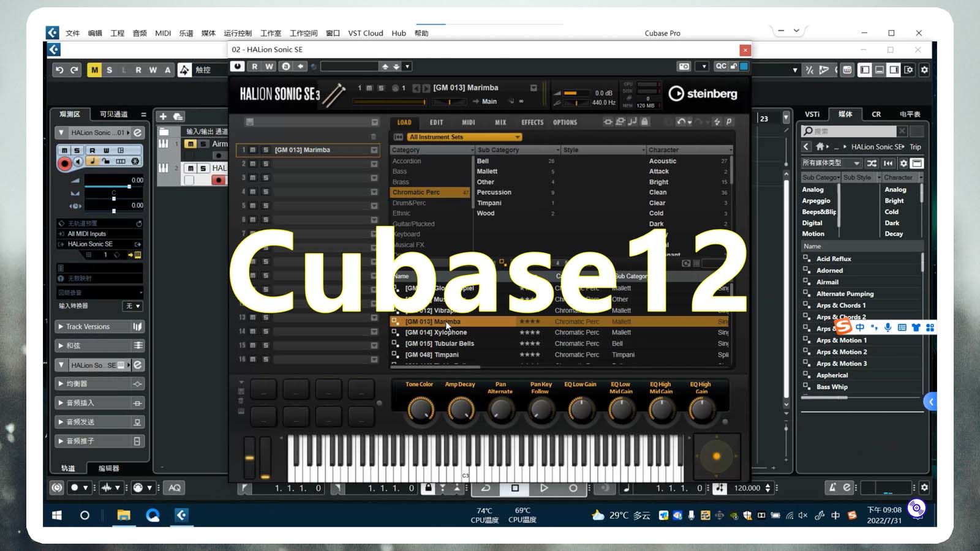Open the 所有媒体类型 media type dropdown
The width and height of the screenshot is (980, 551).
pyautogui.click(x=831, y=163)
